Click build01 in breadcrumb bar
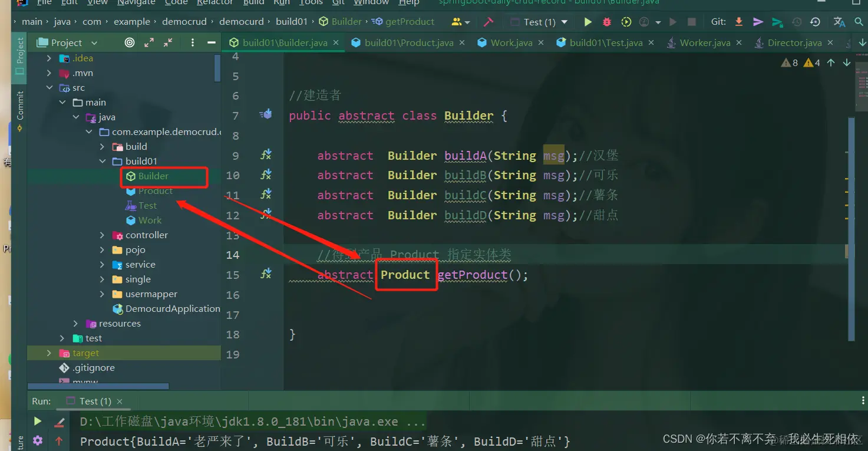Image resolution: width=868 pixels, height=451 pixels. pos(292,22)
